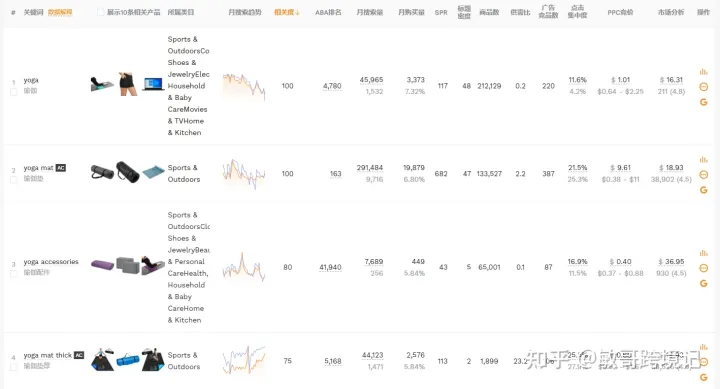Open the yoga accessories keyword link
The height and width of the screenshot is (389, 720).
51,262
